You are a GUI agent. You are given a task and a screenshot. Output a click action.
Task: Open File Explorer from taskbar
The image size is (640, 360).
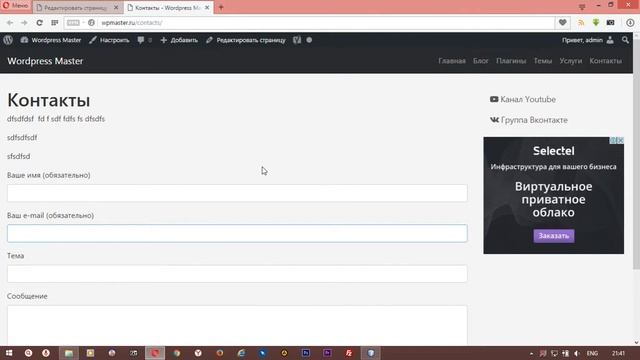[69, 353]
